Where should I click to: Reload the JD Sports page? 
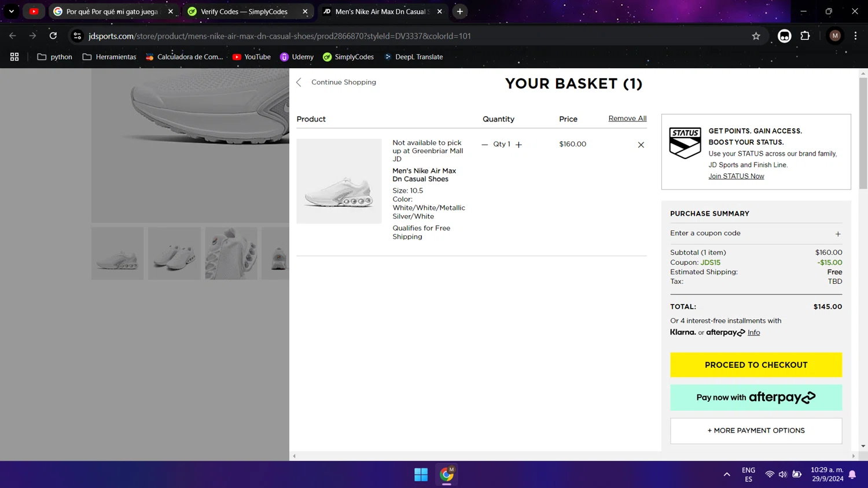53,36
